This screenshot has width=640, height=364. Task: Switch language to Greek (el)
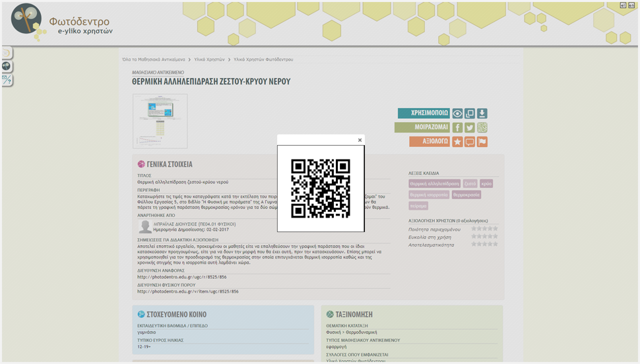click(622, 5)
